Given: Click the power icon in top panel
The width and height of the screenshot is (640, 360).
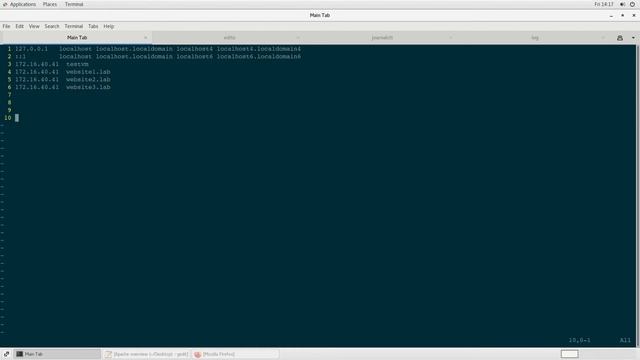Looking at the screenshot, I should 632,4.
